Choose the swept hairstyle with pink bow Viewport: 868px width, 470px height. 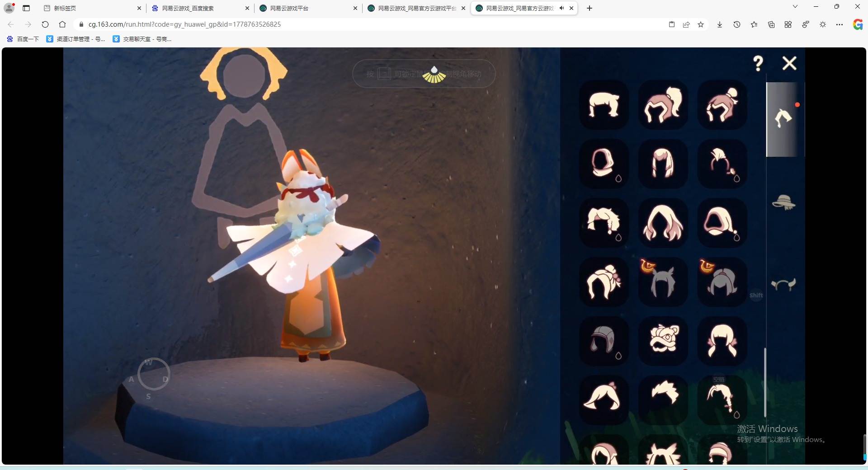(604, 400)
